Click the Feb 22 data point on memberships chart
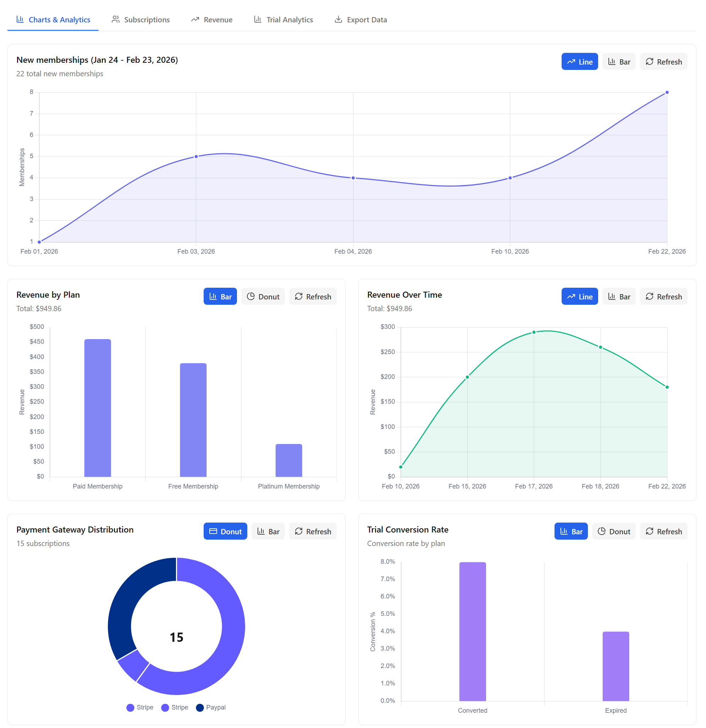The height and width of the screenshot is (728, 706). (667, 92)
